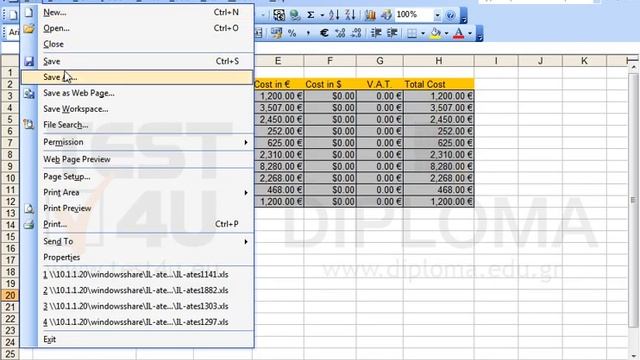Click the 'Total Cost' header cell
This screenshot has height=360, width=640.
tap(439, 84)
